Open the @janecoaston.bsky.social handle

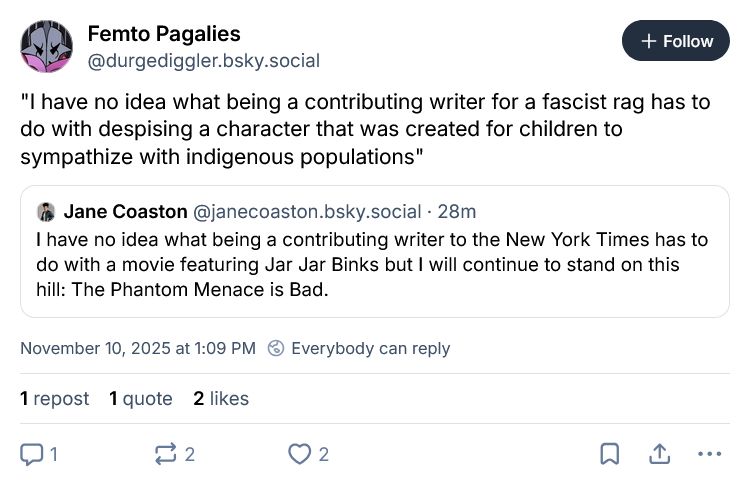point(306,212)
